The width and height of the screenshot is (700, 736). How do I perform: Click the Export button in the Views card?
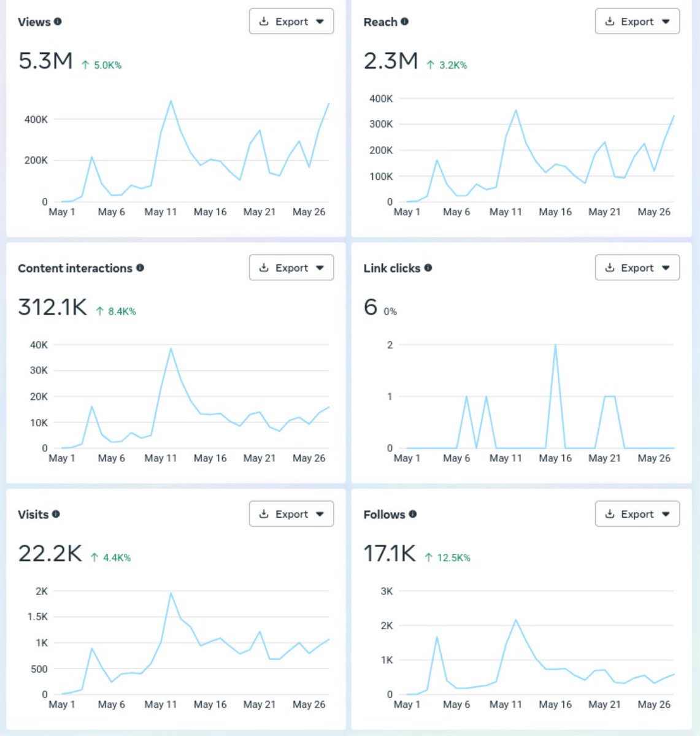291,21
